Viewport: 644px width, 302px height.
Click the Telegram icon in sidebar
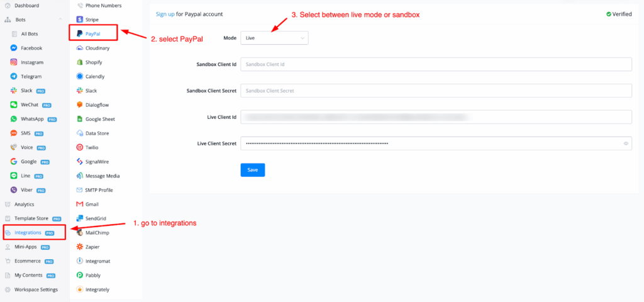[x=14, y=76]
